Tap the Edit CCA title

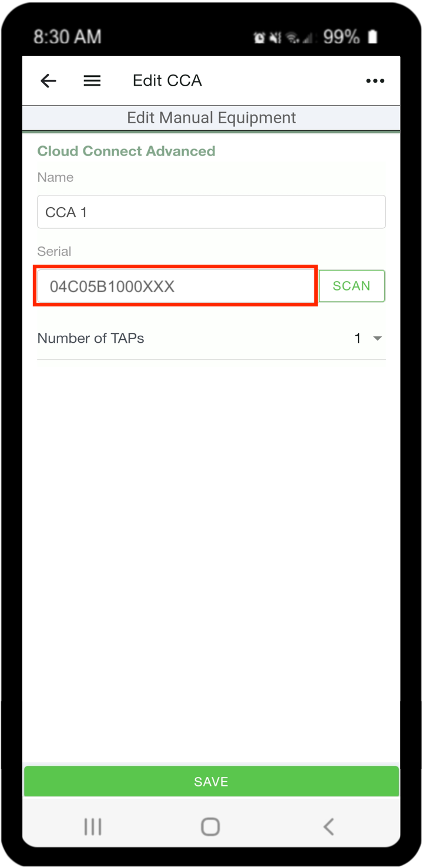[167, 80]
